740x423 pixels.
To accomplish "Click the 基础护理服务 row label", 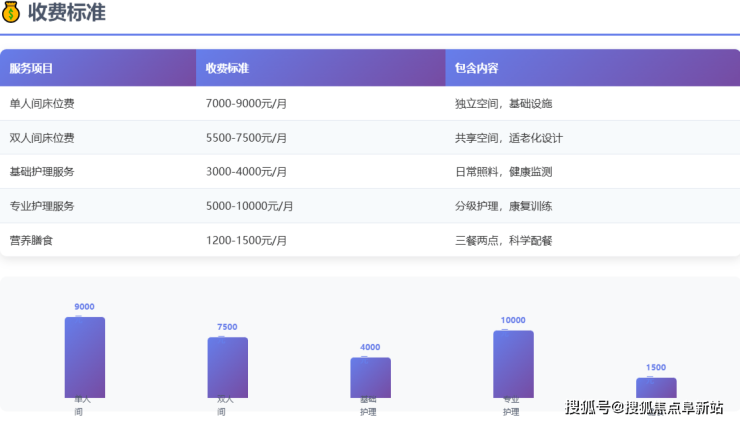I will [x=41, y=172].
